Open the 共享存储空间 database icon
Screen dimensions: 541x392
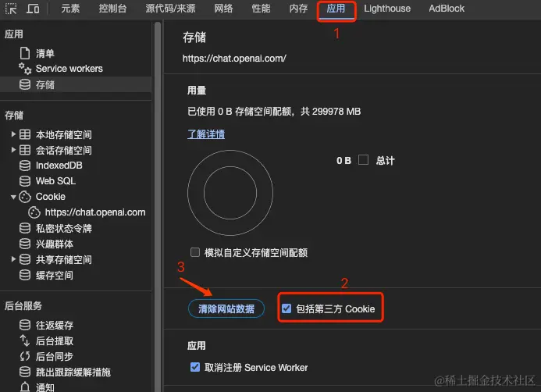[x=25, y=259]
